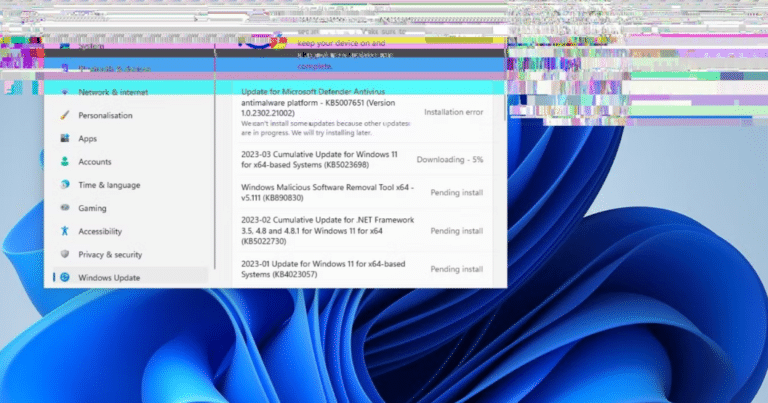This screenshot has width=768, height=403.
Task: Click the Windows Update sync icon
Action: 65,277
